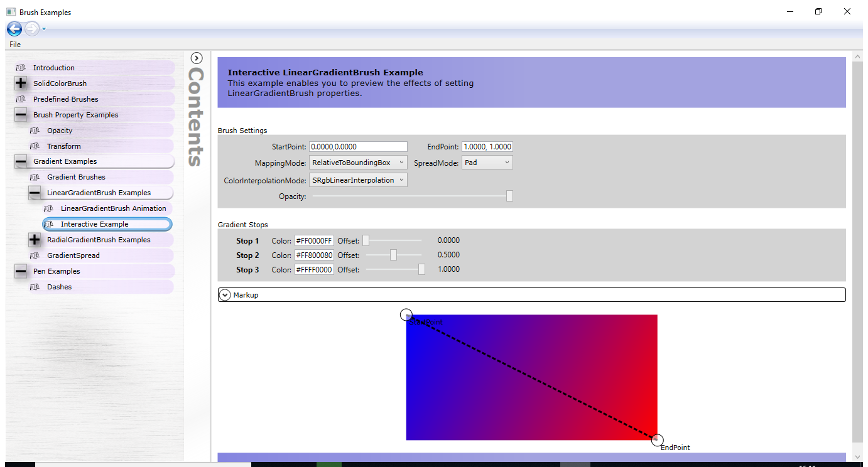Open the File menu
This screenshot has width=868, height=467.
(14, 44)
